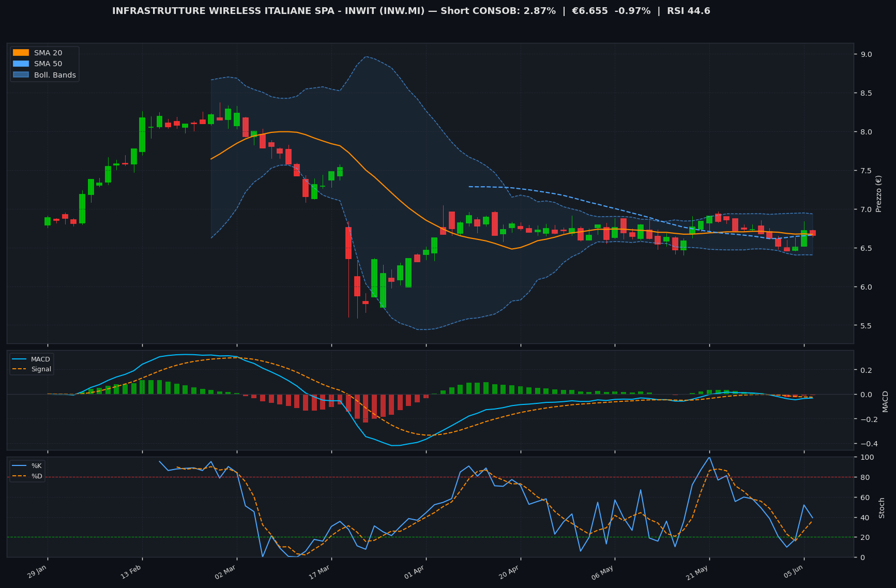
Task: Click the '21 May' date label
Action: [698, 572]
